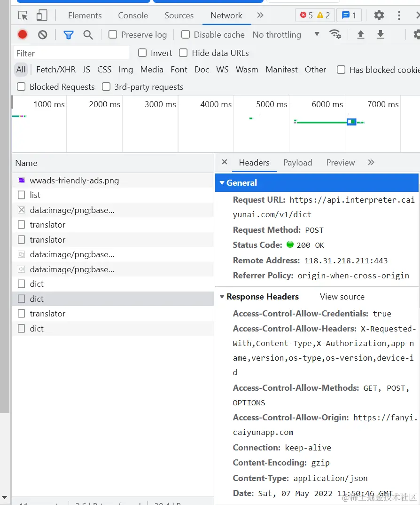
Task: Select the list request row
Action: pos(113,195)
